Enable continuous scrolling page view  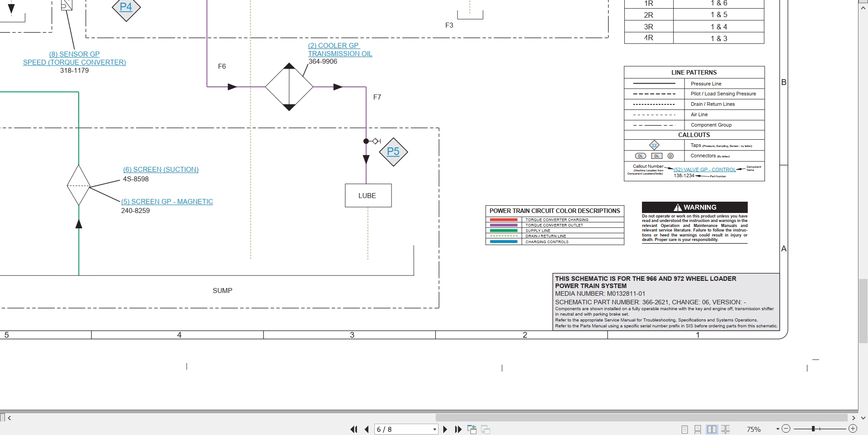pos(698,430)
